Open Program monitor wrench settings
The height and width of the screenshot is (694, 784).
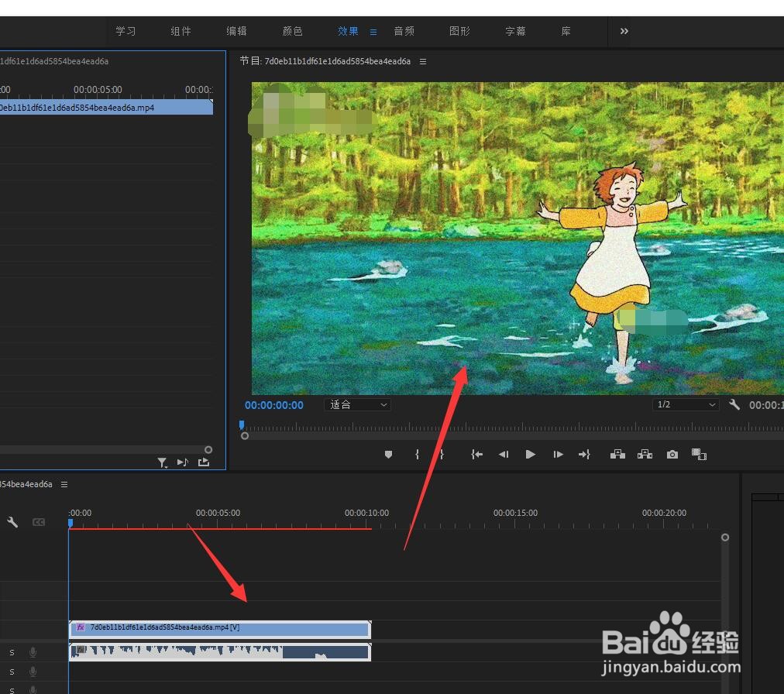pos(734,404)
